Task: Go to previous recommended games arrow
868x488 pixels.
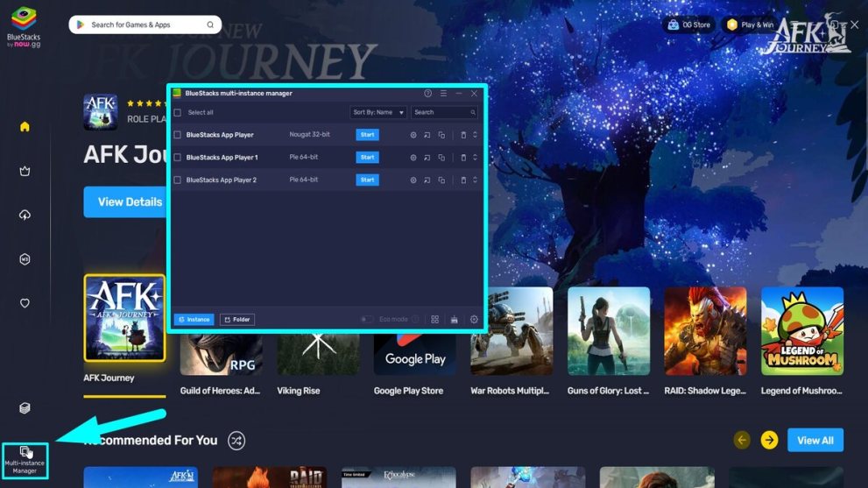Action: tap(743, 441)
